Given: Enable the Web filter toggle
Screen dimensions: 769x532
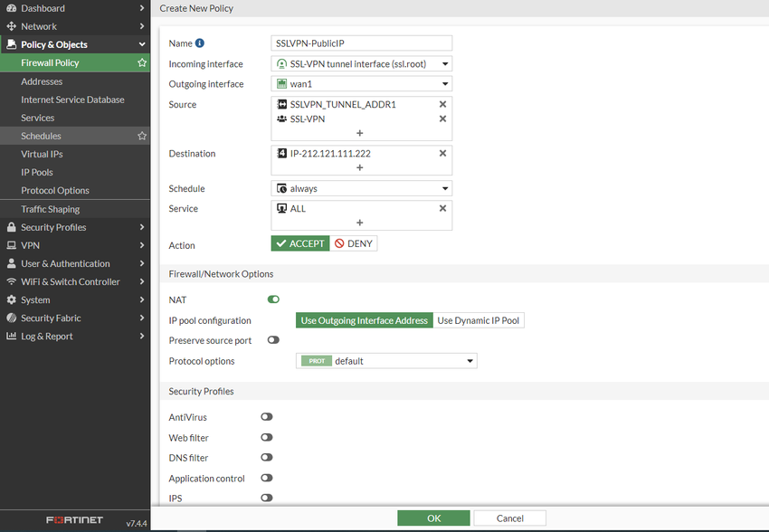Looking at the screenshot, I should pyautogui.click(x=267, y=438).
